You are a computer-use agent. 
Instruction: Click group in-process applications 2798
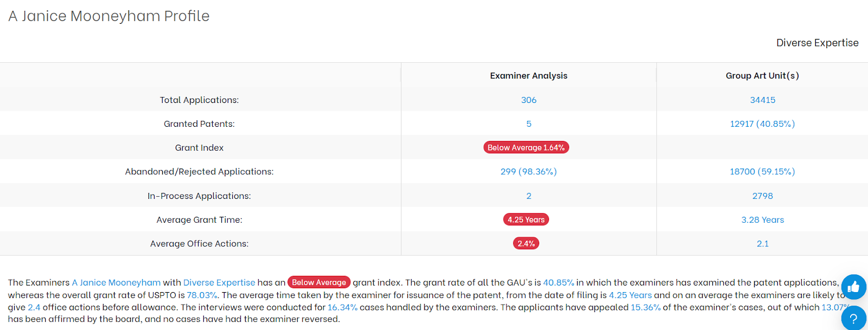[763, 196]
